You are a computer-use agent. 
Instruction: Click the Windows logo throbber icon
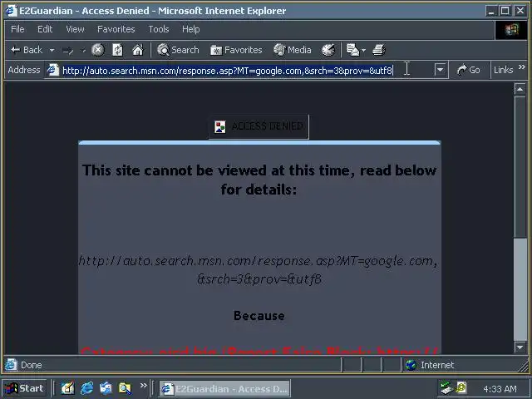(x=511, y=30)
